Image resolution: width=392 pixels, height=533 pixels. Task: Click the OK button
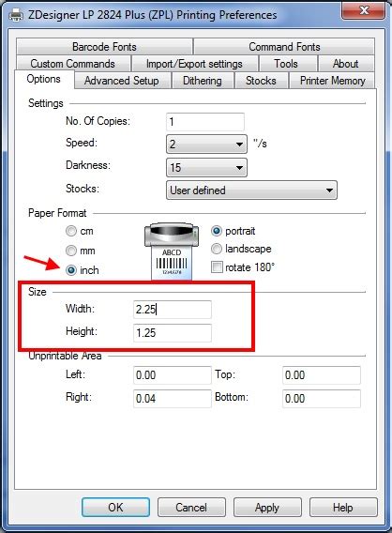tap(115, 508)
